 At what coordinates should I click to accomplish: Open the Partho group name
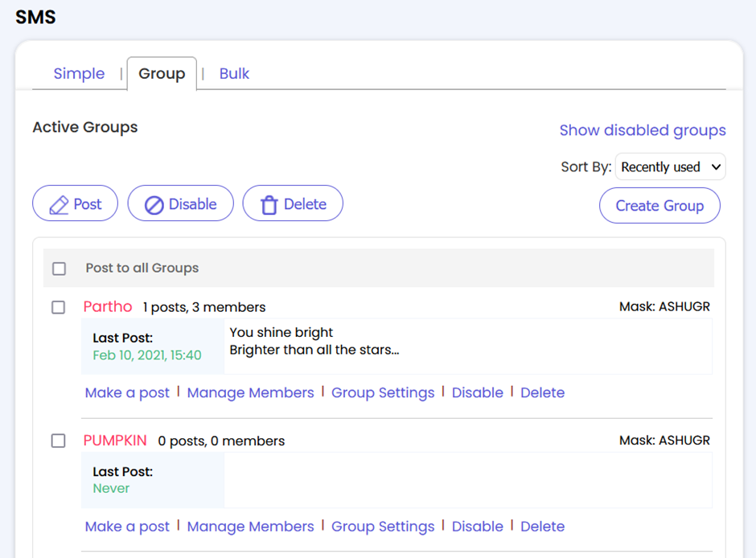click(x=108, y=306)
